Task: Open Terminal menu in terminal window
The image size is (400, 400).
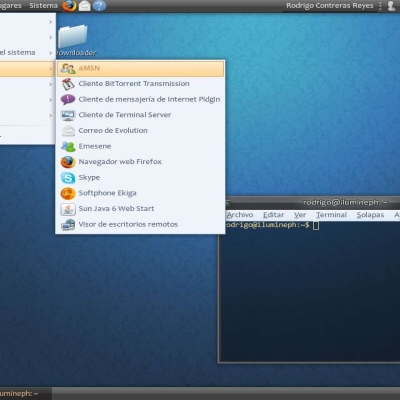Action: coord(331,215)
